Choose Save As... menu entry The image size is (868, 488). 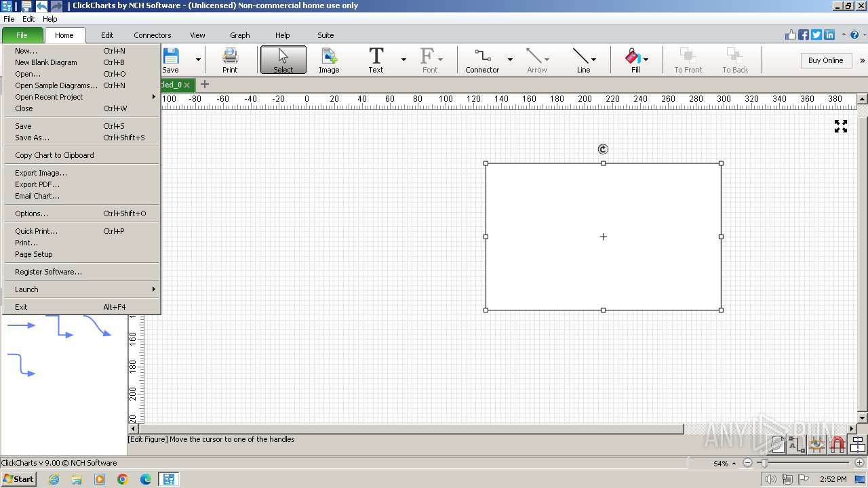click(x=81, y=138)
